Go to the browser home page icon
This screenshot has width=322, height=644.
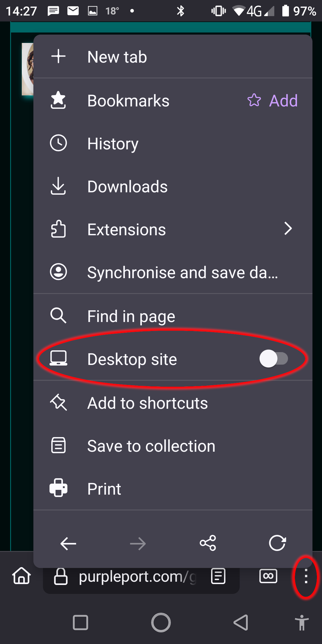pyautogui.click(x=21, y=575)
